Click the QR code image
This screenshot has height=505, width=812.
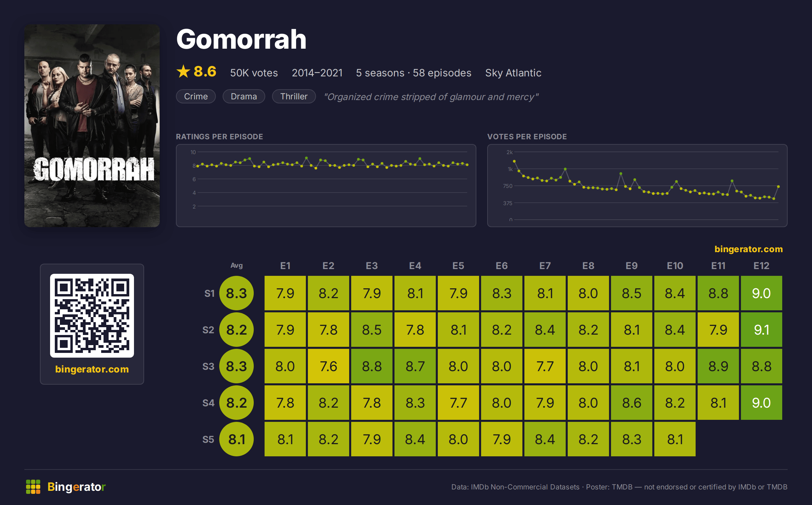[x=92, y=316]
